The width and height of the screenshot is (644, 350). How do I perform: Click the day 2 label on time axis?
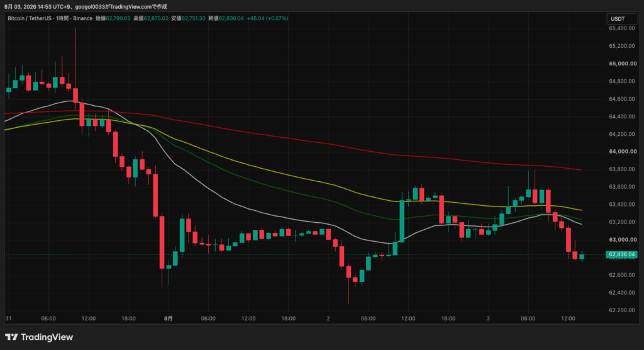click(328, 319)
